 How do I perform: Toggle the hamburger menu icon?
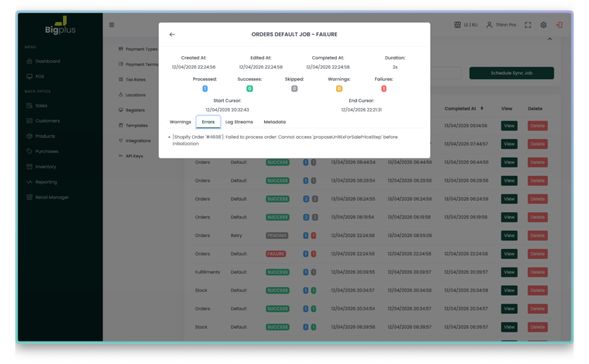coord(112,25)
